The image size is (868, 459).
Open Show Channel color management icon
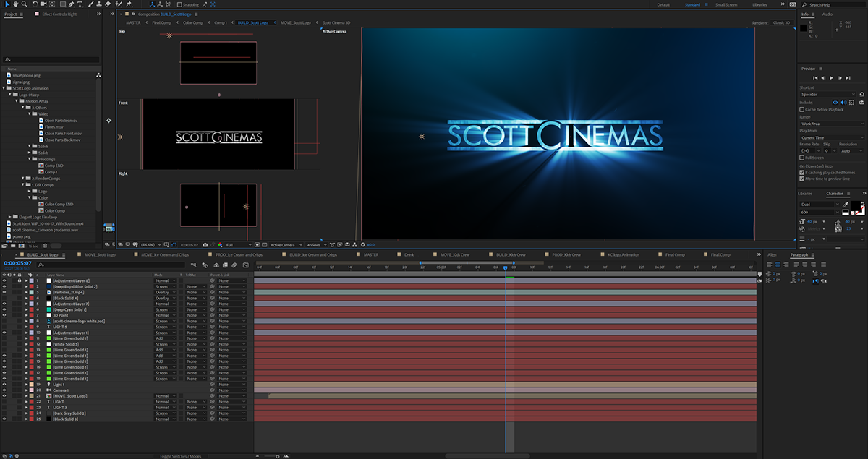220,245
